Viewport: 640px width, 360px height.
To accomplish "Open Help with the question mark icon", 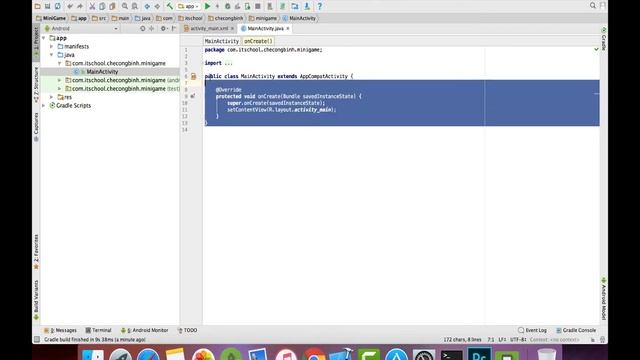I will pos(320,6).
